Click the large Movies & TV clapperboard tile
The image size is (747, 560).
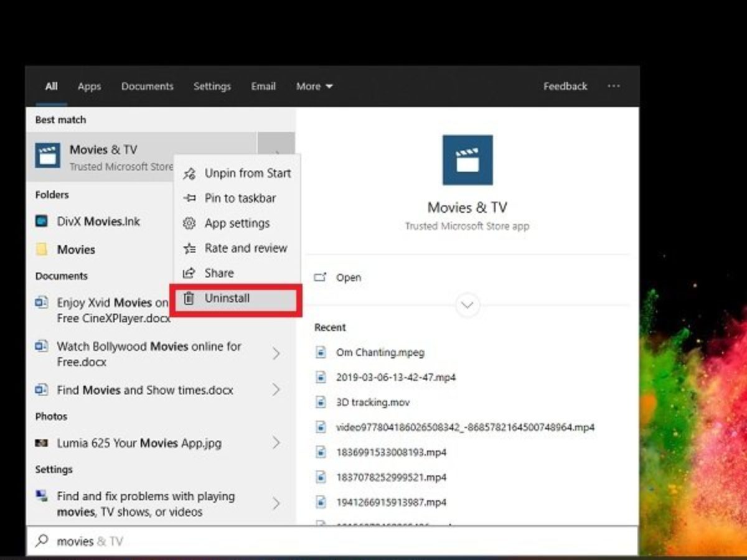(467, 160)
